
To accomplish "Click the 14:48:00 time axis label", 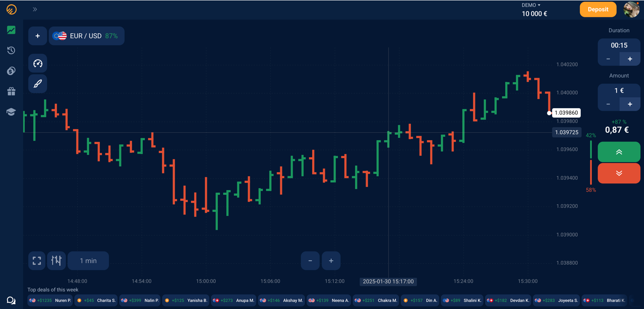I will [x=77, y=281].
